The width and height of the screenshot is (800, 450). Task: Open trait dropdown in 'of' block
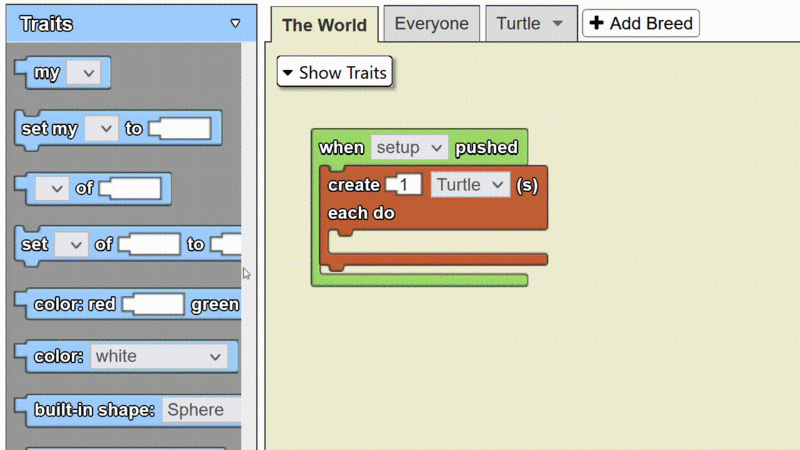(52, 189)
